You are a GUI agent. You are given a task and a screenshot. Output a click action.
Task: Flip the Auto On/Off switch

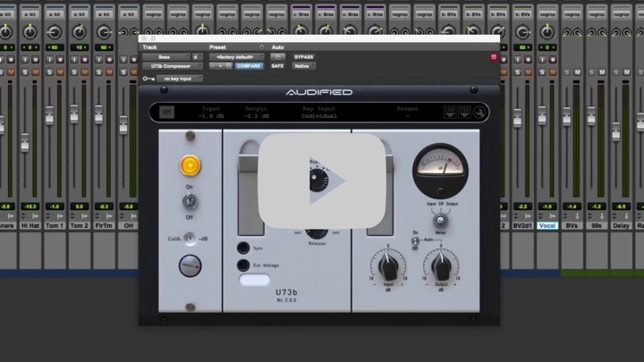[x=415, y=240]
